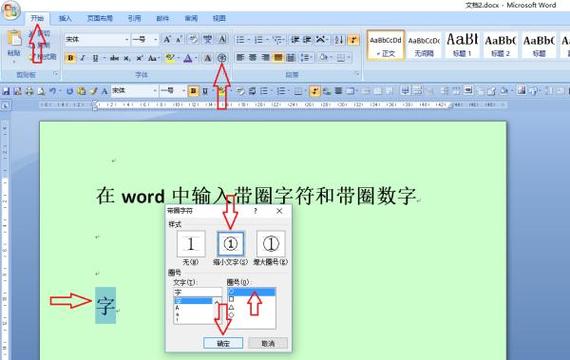This screenshot has width=570, height=360.
Task: Click the Sort A-Z icon
Action: click(339, 40)
